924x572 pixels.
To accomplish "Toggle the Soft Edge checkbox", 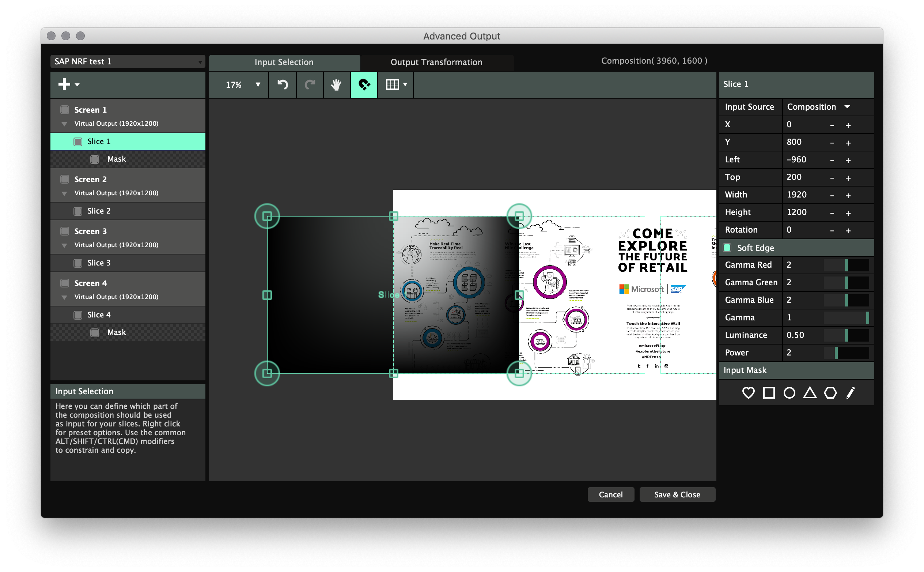I will point(727,248).
